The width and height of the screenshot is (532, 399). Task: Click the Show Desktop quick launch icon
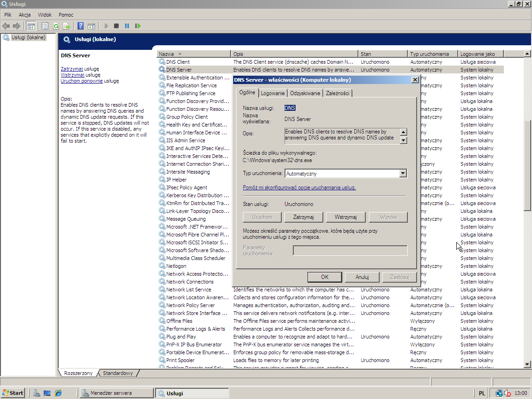pyautogui.click(x=47, y=393)
